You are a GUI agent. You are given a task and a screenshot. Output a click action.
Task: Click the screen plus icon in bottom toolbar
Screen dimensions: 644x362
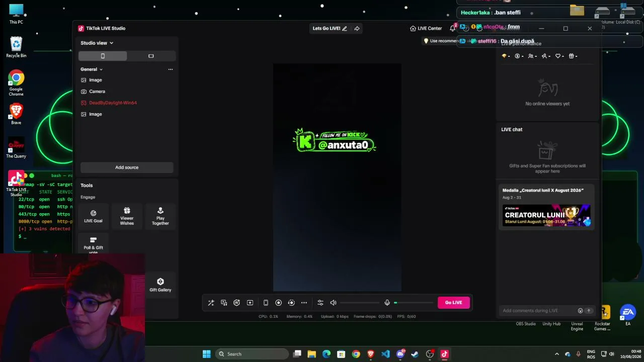pos(250,303)
